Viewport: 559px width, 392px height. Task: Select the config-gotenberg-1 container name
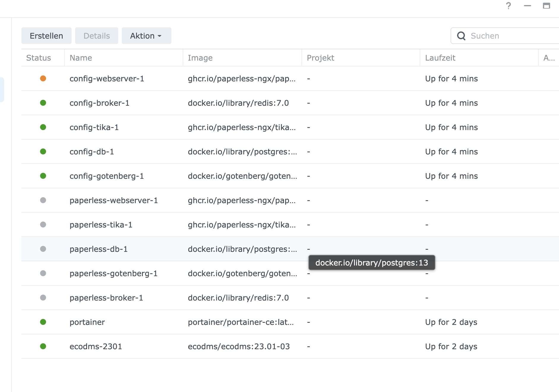click(107, 176)
